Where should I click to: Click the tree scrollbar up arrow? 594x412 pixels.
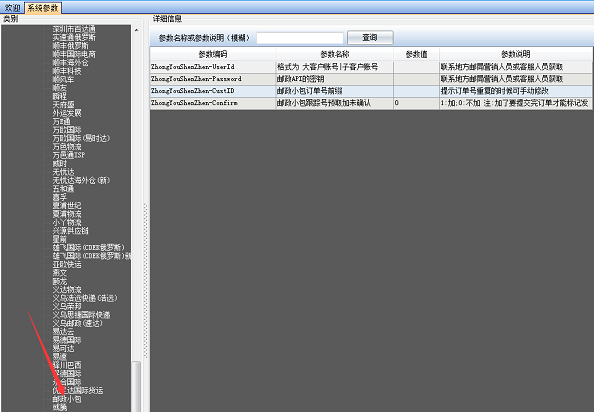tap(136, 30)
